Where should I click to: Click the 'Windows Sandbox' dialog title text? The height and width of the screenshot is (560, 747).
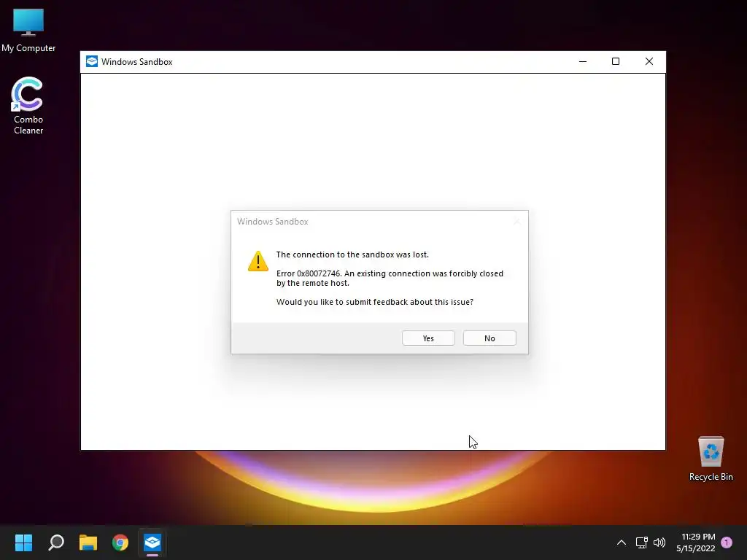click(273, 222)
